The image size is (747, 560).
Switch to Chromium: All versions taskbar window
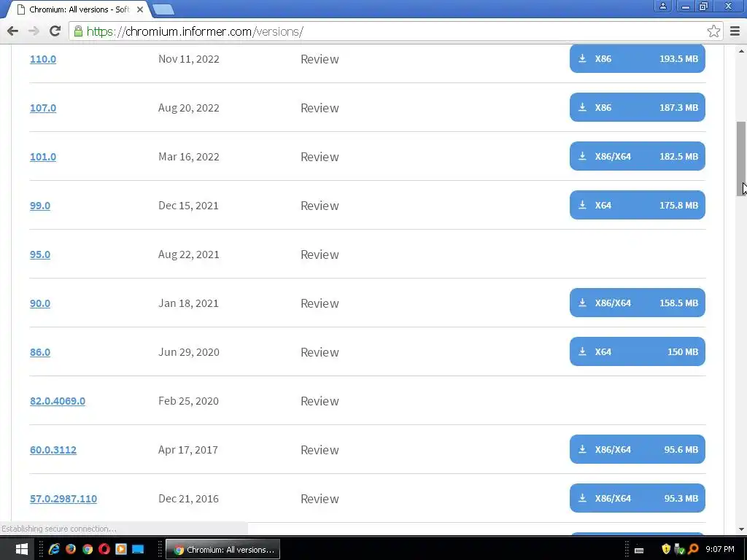coord(222,550)
